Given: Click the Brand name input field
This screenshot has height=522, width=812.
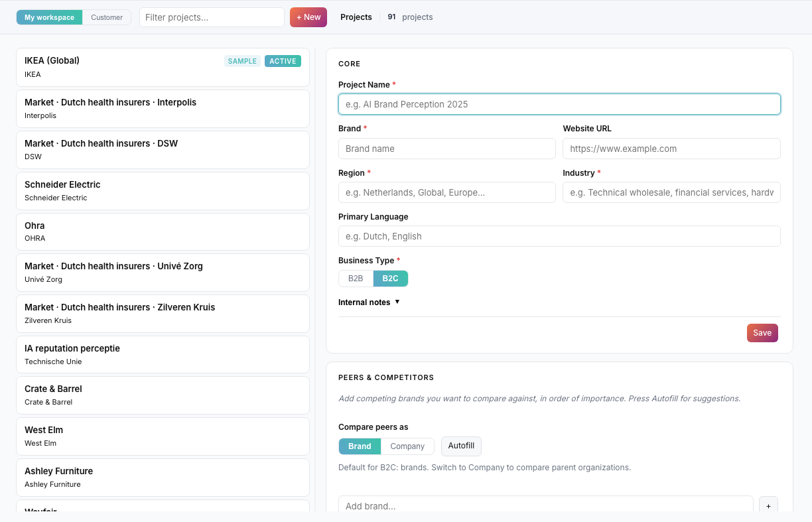Looking at the screenshot, I should pyautogui.click(x=447, y=149).
